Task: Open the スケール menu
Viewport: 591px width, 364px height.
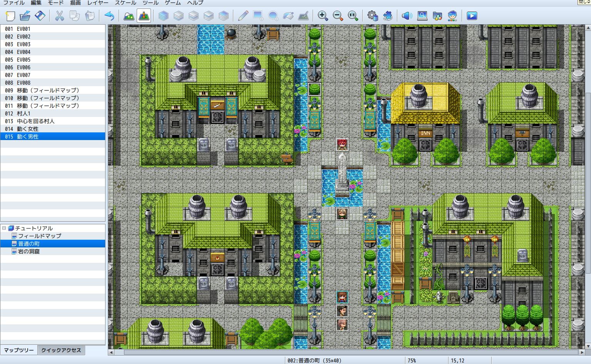Action: click(x=126, y=3)
